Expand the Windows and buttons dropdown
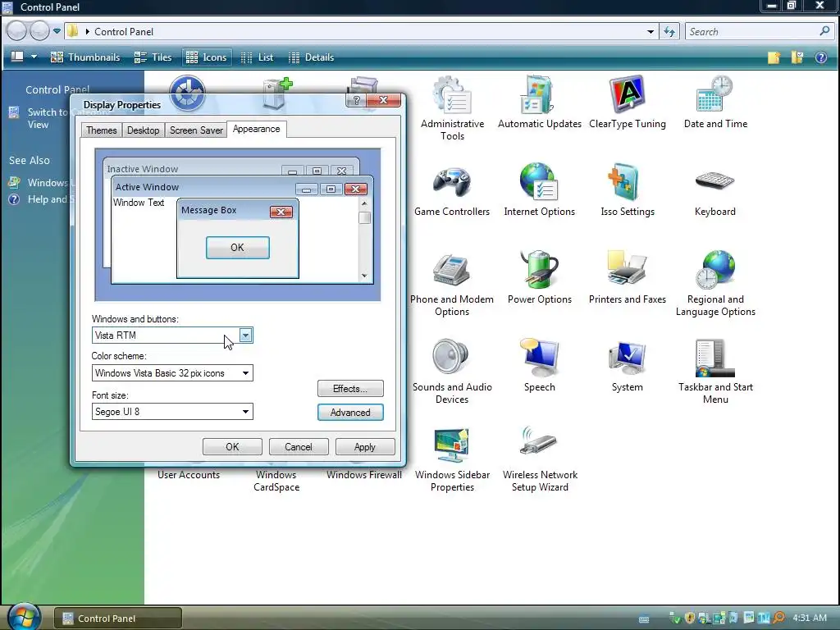The width and height of the screenshot is (840, 630). pos(244,336)
